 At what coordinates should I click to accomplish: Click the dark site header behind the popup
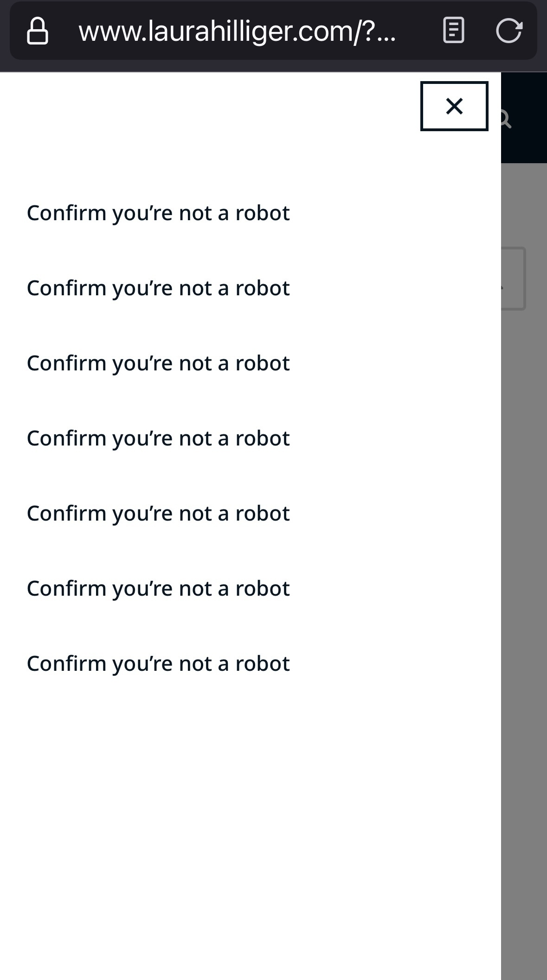(524, 116)
